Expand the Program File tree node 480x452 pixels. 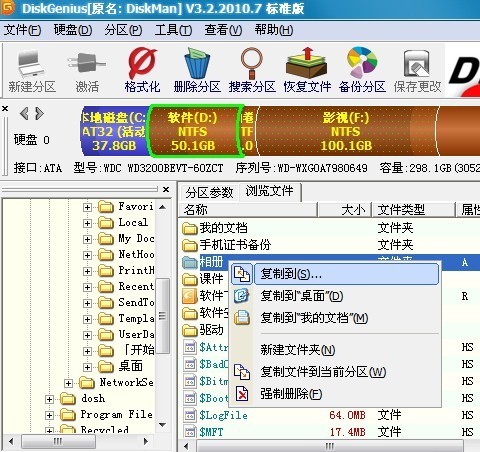tap(49, 415)
